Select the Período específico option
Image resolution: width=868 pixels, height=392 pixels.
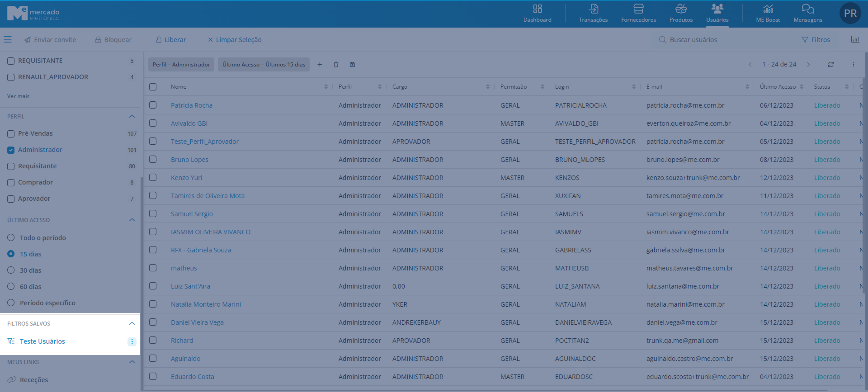pyautogui.click(x=11, y=303)
